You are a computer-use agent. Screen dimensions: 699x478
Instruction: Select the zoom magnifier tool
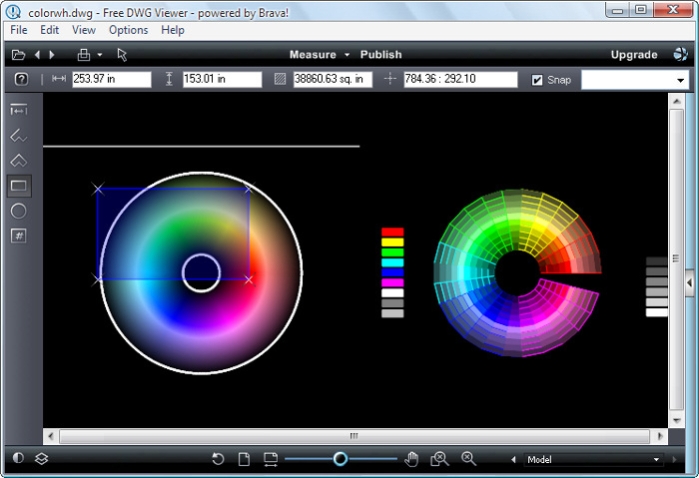pos(469,458)
